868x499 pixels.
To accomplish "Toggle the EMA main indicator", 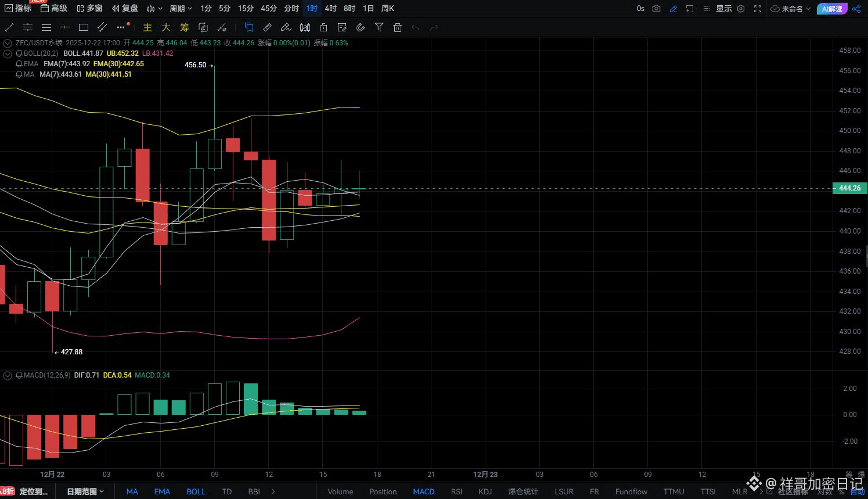I will coord(162,491).
